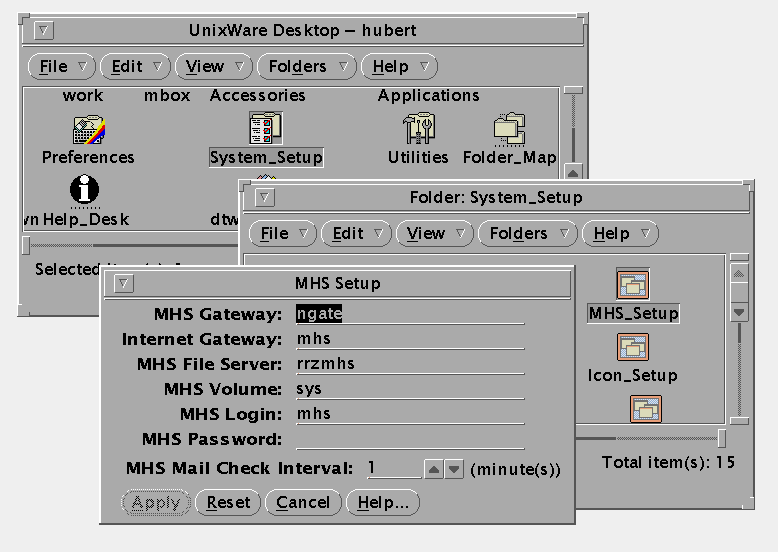Open the System_Setup icon on desktop
This screenshot has height=552, width=778.
click(x=266, y=130)
